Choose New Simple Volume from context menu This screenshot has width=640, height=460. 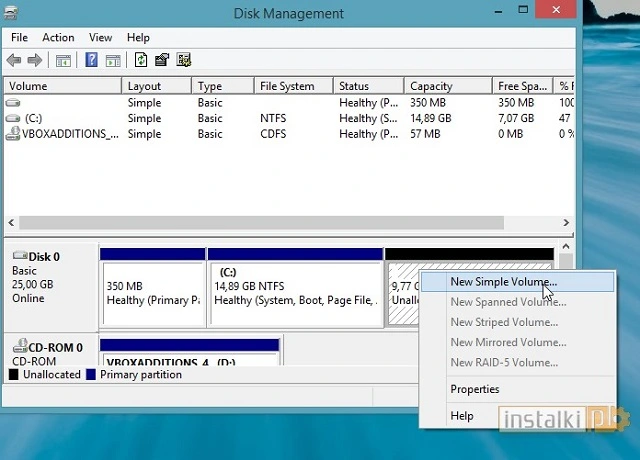[503, 282]
